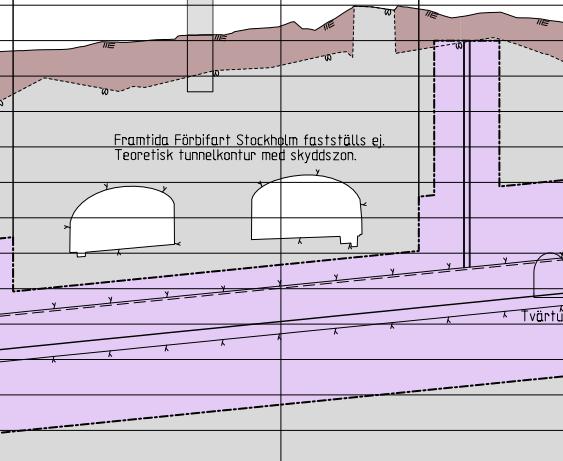This screenshot has height=461, width=563.
Task: Select the right white tunnel cross-section with stepped floor
Action: click(x=307, y=211)
